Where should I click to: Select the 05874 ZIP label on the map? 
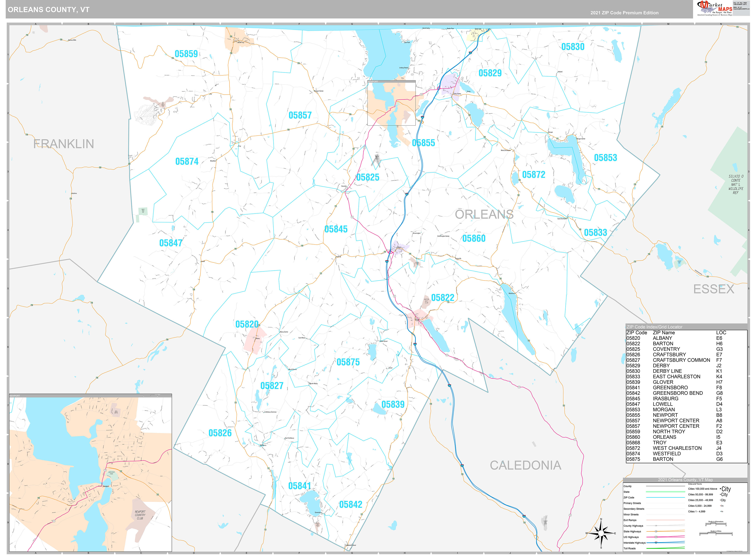(187, 162)
